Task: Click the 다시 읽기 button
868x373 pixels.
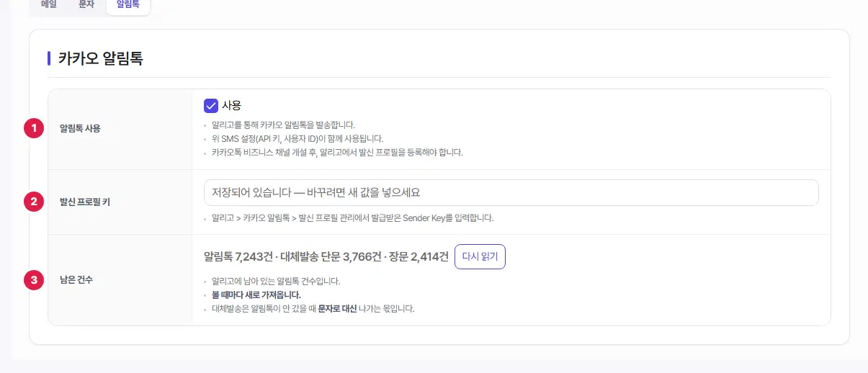Action: tap(480, 256)
